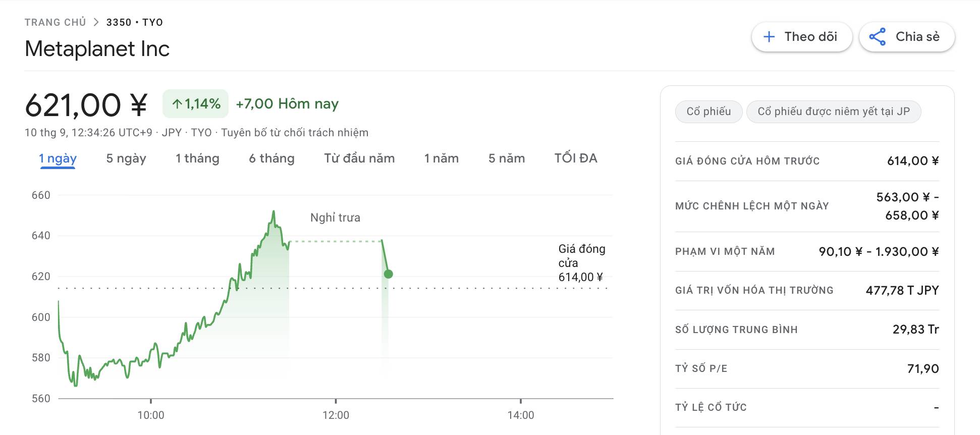Open the Tuyên bố từ chối trách nhiệm link

[295, 133]
